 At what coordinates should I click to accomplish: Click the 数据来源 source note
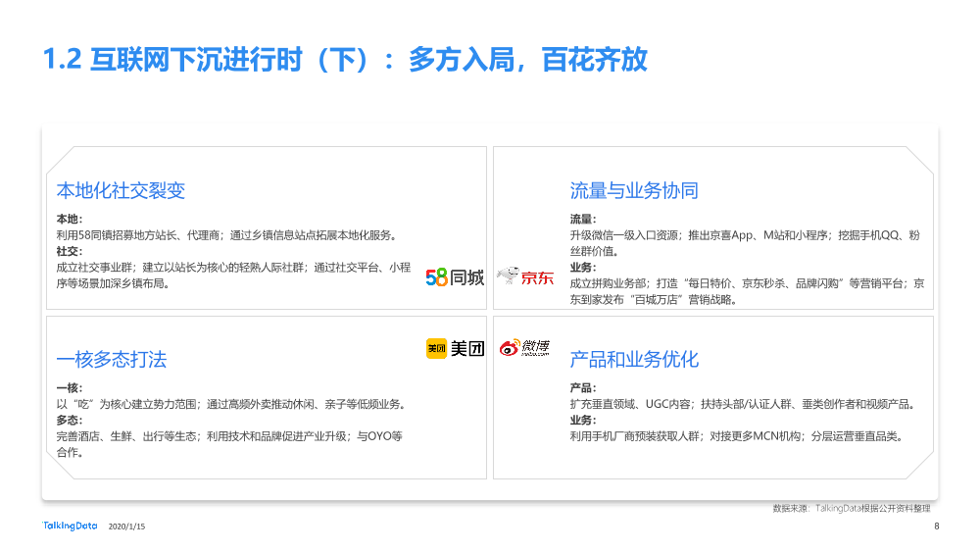[x=852, y=508]
